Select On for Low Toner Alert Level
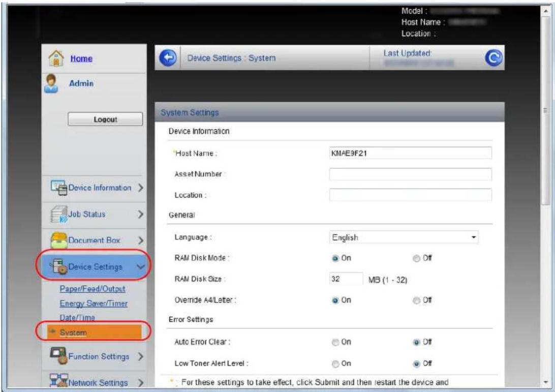 point(335,364)
